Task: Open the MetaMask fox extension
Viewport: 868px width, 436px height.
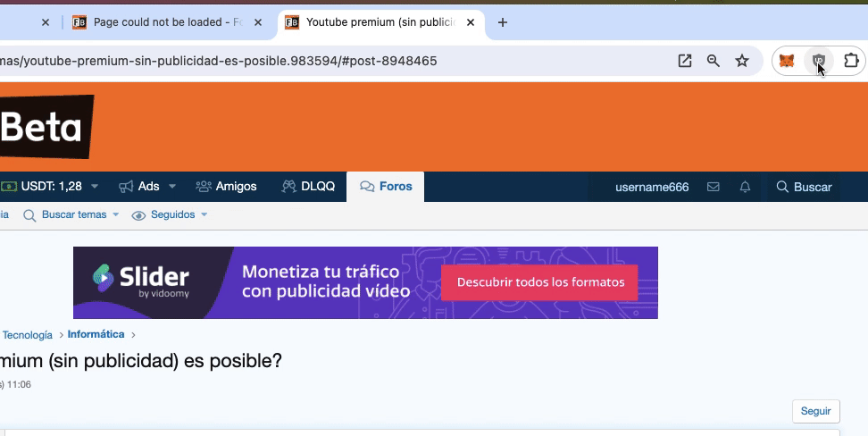Action: click(x=787, y=61)
